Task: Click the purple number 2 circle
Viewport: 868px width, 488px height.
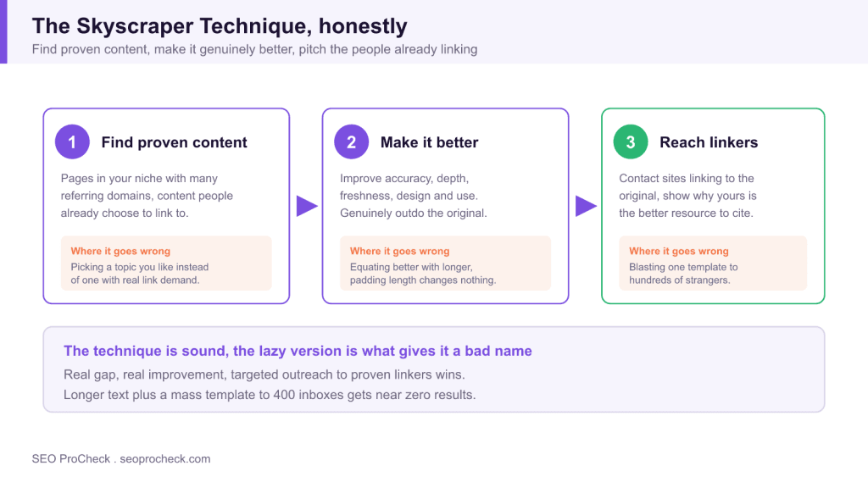Action: 351,142
